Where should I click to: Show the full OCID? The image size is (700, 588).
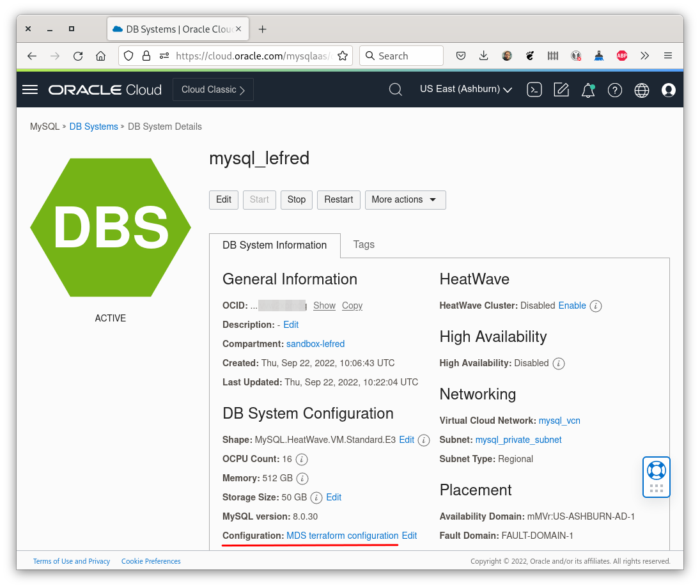(324, 306)
